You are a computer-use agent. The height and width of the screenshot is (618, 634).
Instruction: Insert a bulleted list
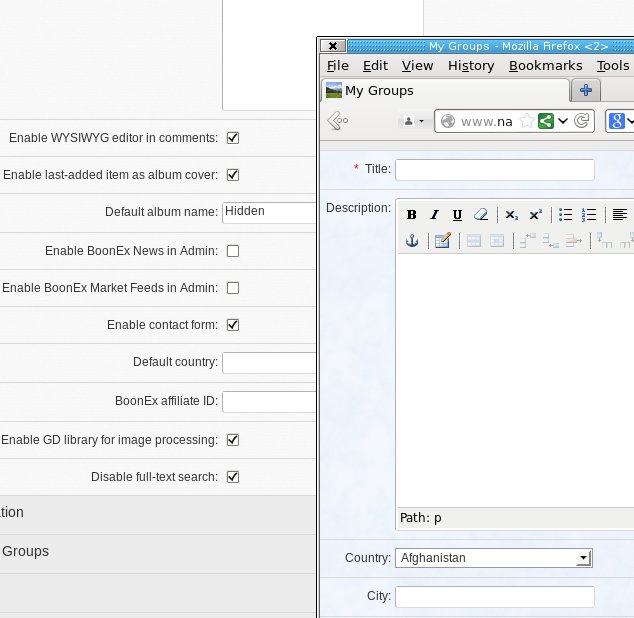coord(566,215)
